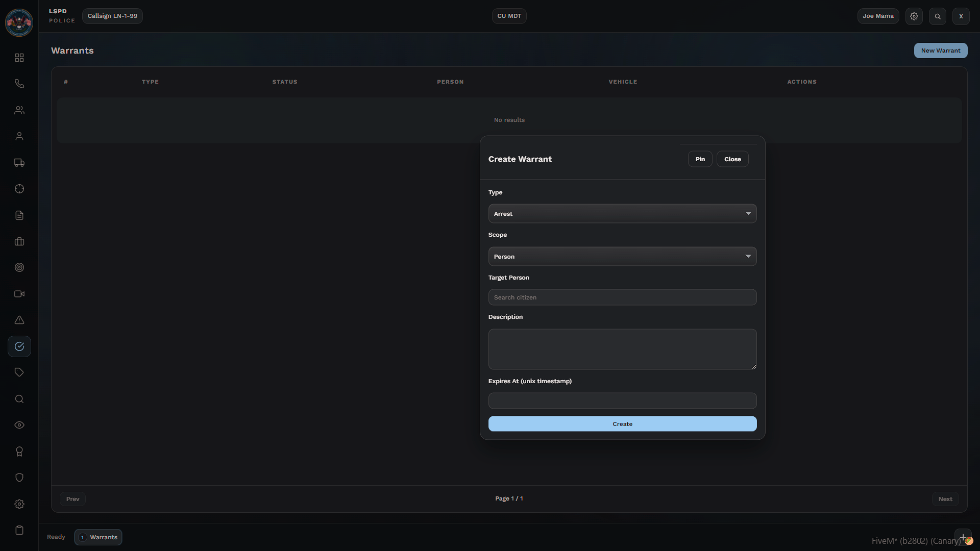Open the vehicles truck icon

(x=19, y=163)
